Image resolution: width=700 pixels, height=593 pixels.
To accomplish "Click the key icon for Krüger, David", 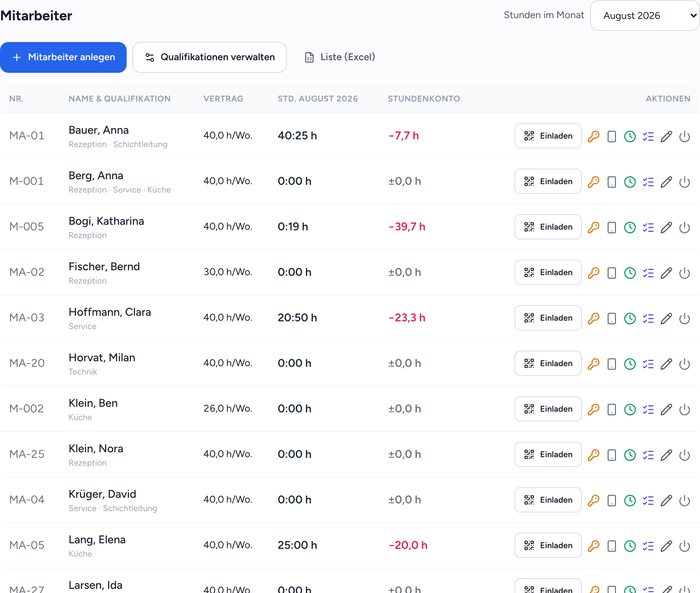I will [x=593, y=500].
